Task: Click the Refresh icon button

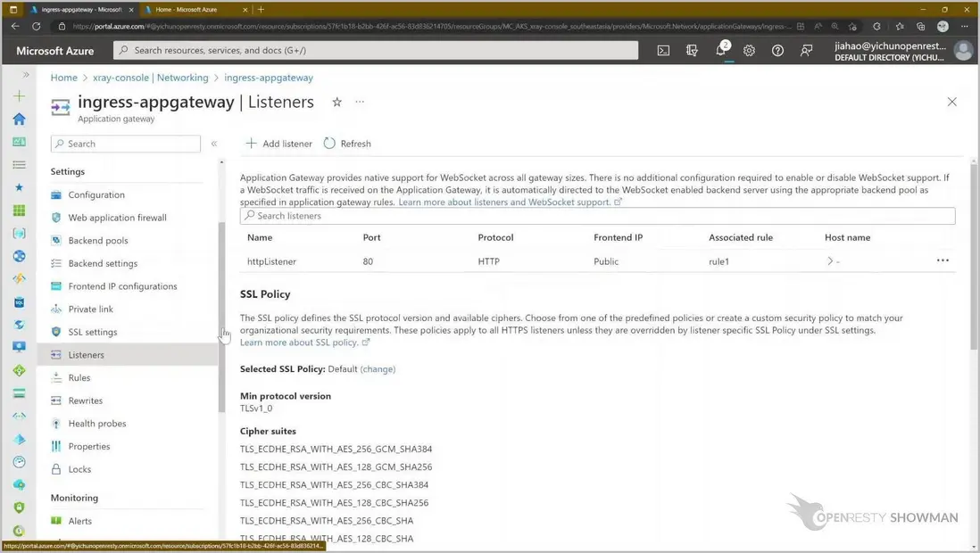Action: (329, 144)
